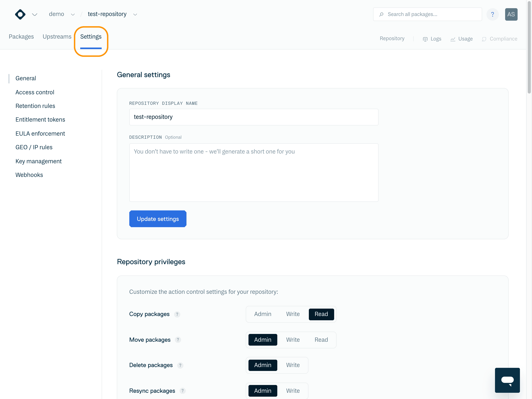Viewport: 532px width, 399px height.
Task: Click Copy packages help tooltip icon
Action: [177, 314]
